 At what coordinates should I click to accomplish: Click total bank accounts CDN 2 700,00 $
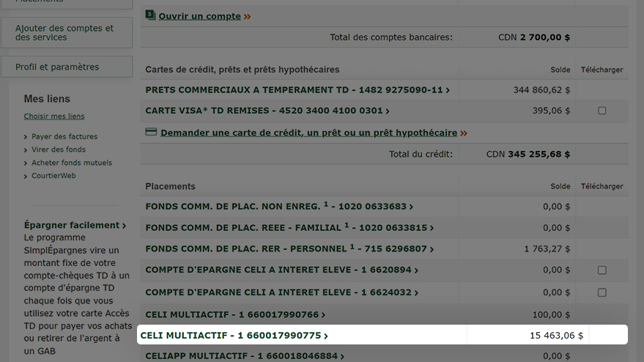[x=534, y=37]
